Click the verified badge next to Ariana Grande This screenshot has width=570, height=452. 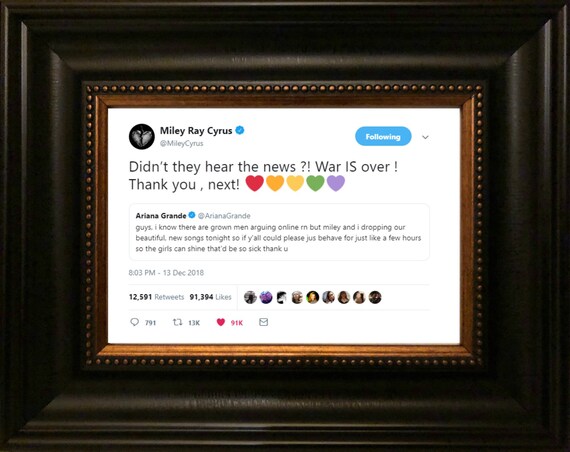pos(192,215)
